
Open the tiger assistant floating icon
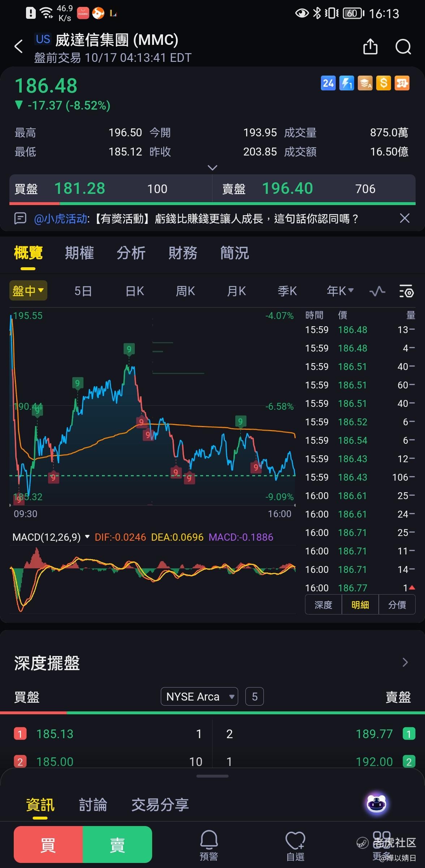pos(376,804)
